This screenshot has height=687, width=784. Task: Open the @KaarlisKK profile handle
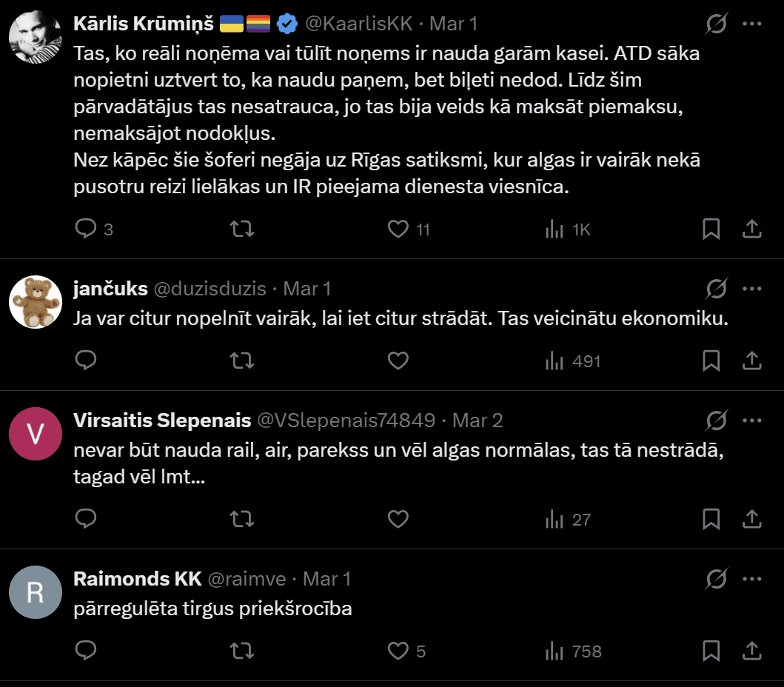[x=358, y=24]
